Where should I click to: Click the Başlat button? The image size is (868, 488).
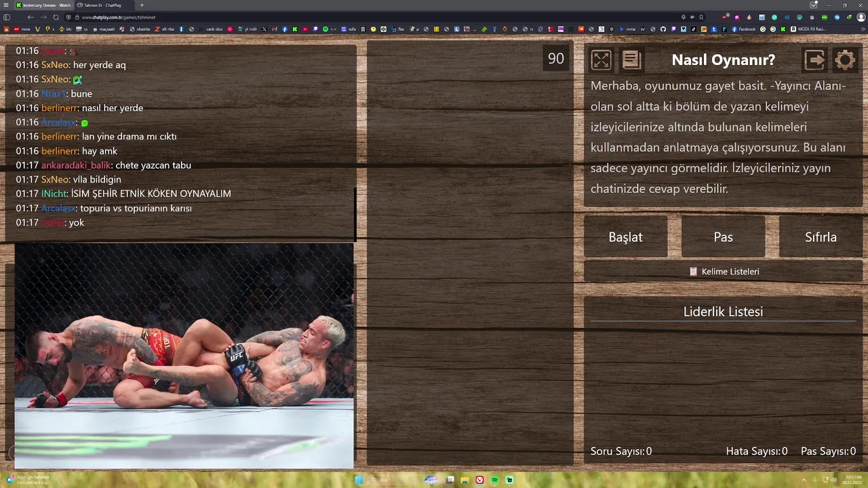click(625, 237)
